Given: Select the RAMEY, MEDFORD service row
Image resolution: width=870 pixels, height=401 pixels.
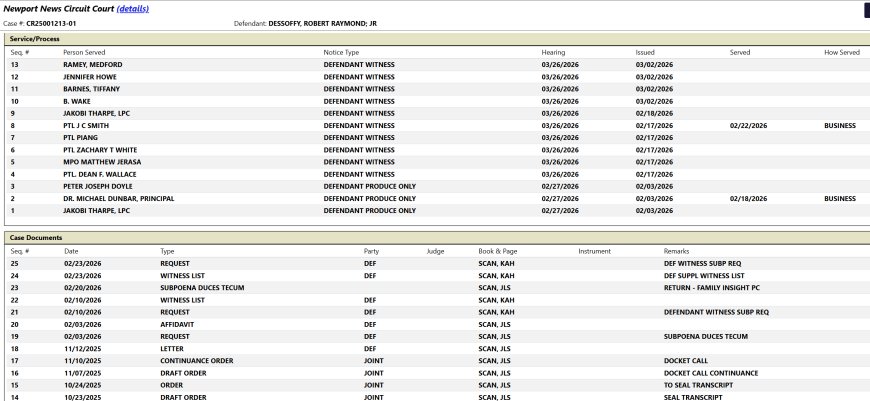Looking at the screenshot, I should click(94, 64).
